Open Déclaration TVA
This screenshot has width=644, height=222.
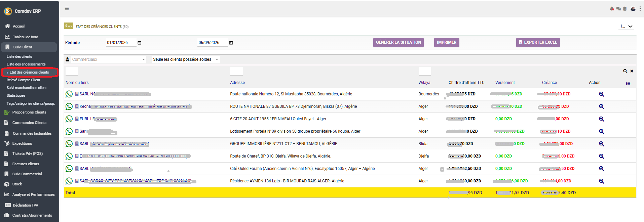click(26, 205)
